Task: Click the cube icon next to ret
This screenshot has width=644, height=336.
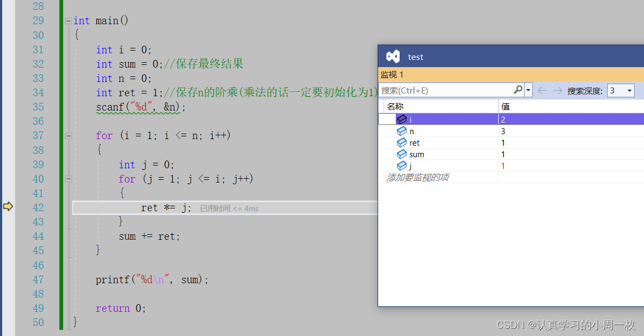Action: point(402,143)
